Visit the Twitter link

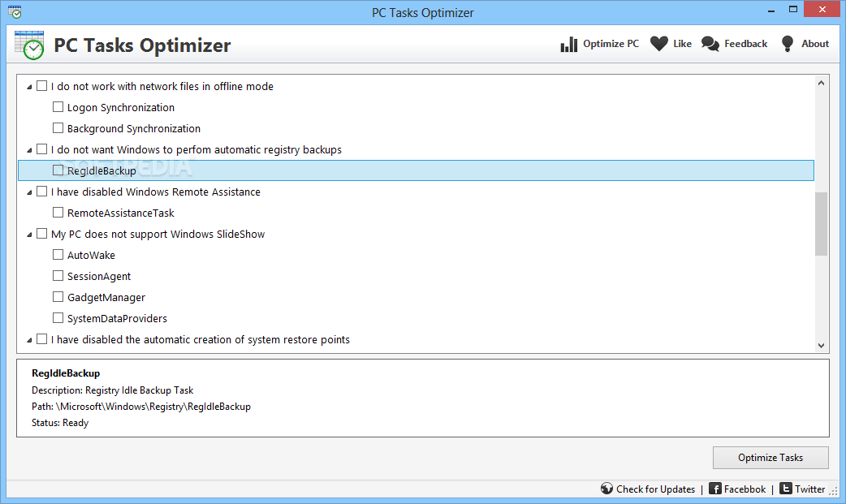pyautogui.click(x=809, y=489)
